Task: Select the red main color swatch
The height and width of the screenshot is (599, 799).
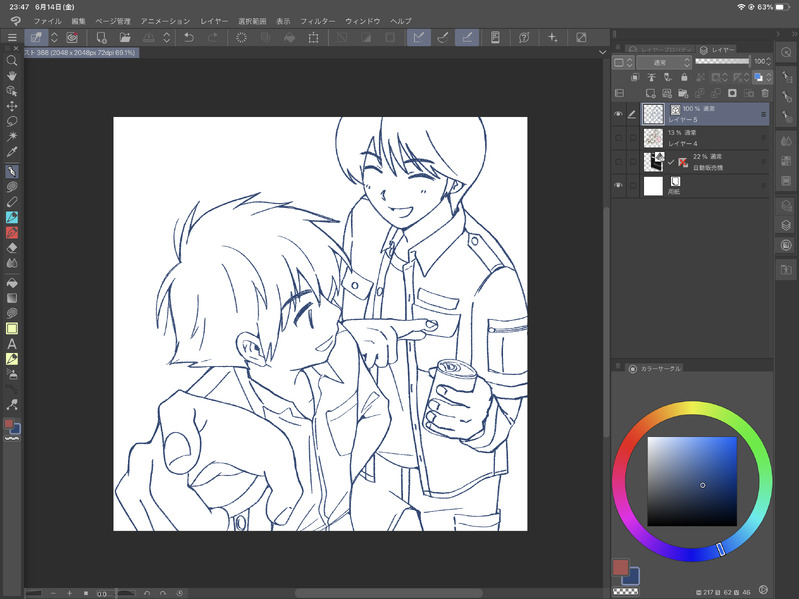Action: point(620,567)
